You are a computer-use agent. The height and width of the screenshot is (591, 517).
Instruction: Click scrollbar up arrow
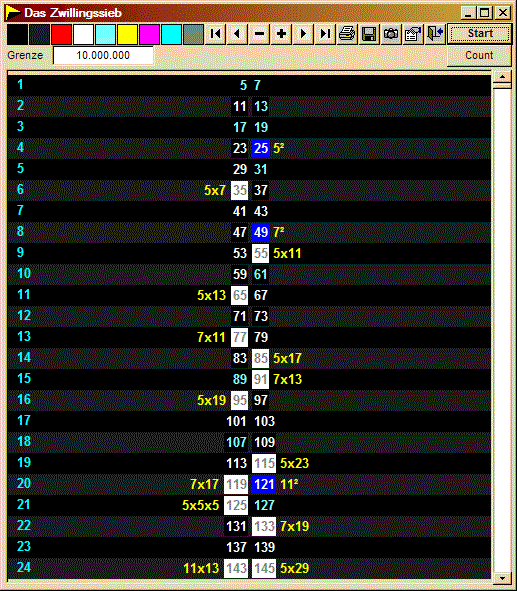pyautogui.click(x=502, y=77)
